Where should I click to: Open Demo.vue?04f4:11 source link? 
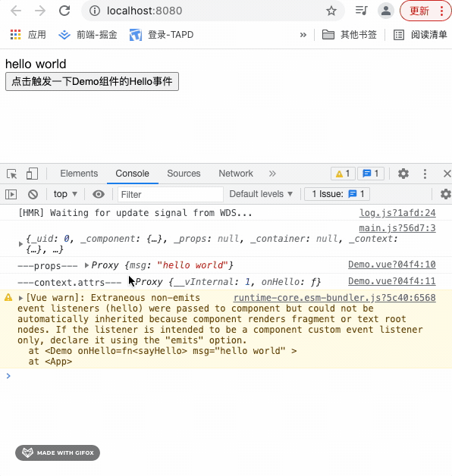point(392,281)
